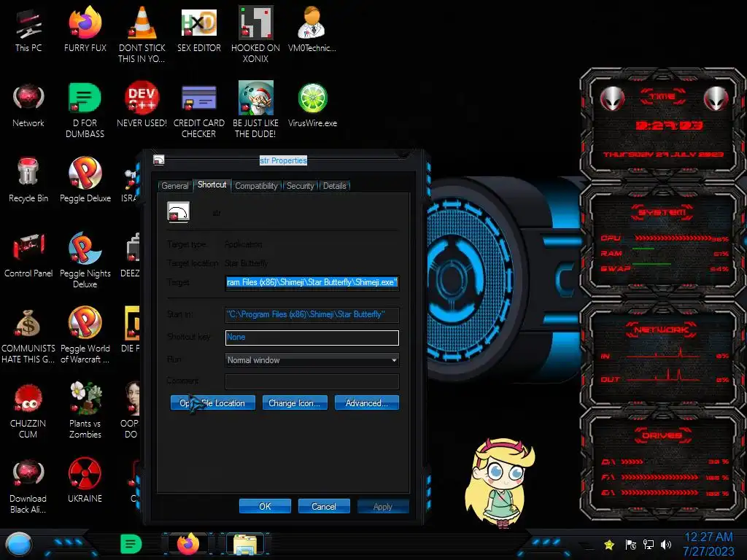747x560 pixels.
Task: Open the green notes app on taskbar
Action: tap(131, 544)
